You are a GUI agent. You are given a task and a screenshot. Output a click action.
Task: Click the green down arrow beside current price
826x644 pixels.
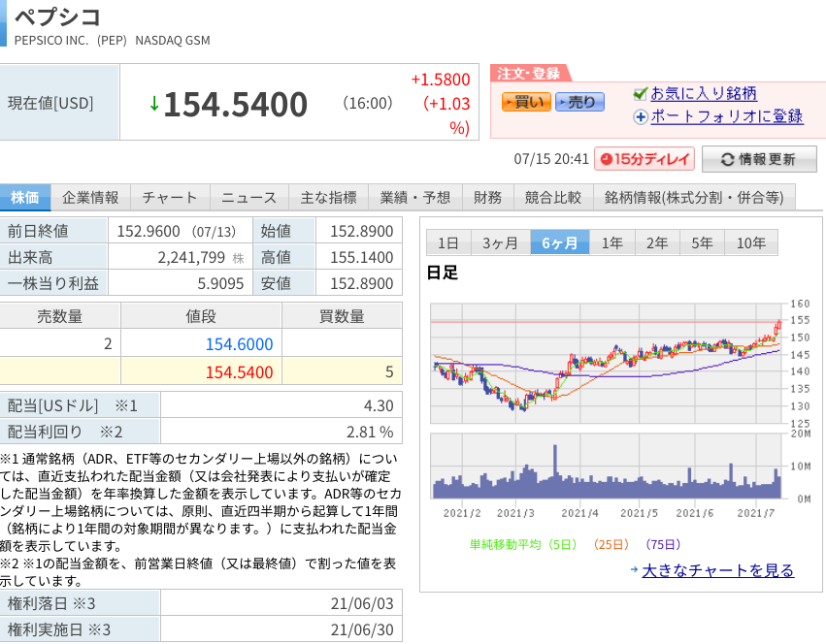(x=153, y=103)
